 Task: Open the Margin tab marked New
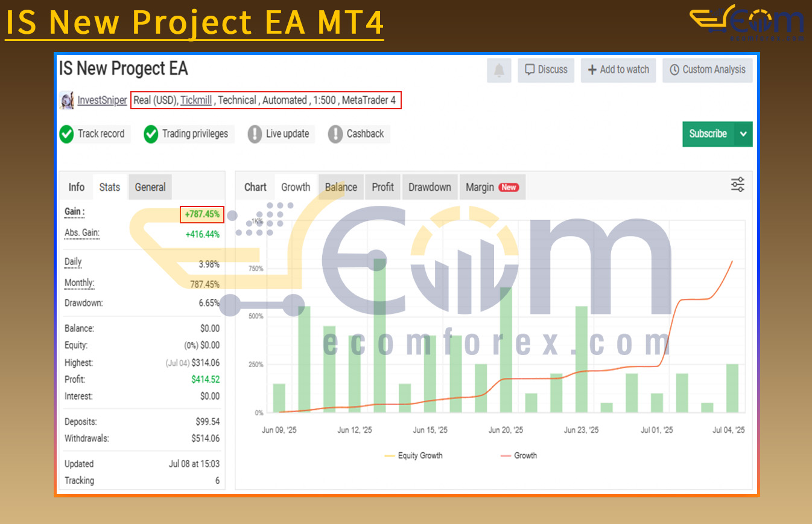coord(492,187)
